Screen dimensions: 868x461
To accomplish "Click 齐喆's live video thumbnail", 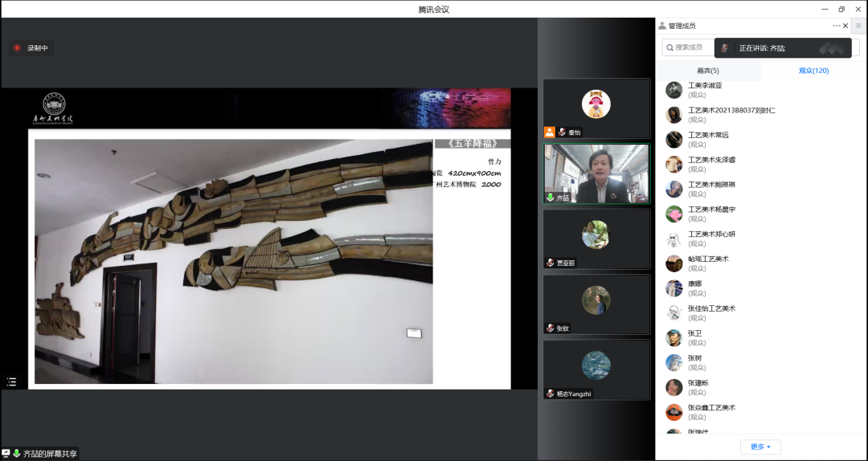I will tap(596, 173).
